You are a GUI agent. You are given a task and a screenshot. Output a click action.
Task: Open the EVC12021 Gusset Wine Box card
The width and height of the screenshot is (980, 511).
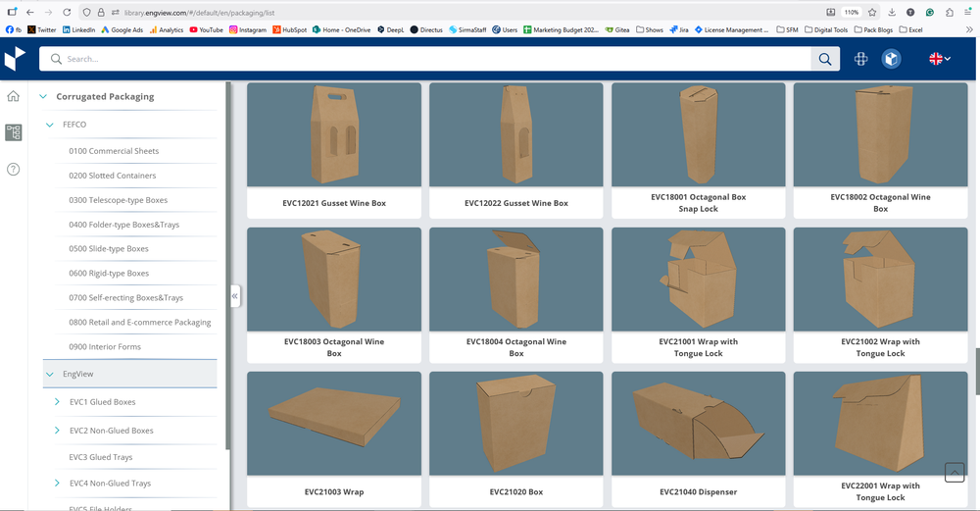[x=334, y=150]
